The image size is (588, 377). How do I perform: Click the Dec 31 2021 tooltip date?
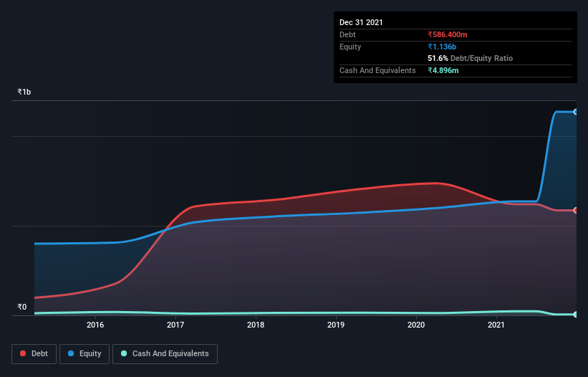click(x=361, y=22)
